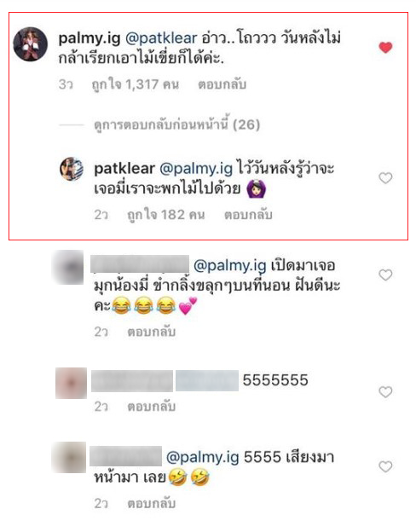Expand previous replies (26)

click(x=176, y=124)
